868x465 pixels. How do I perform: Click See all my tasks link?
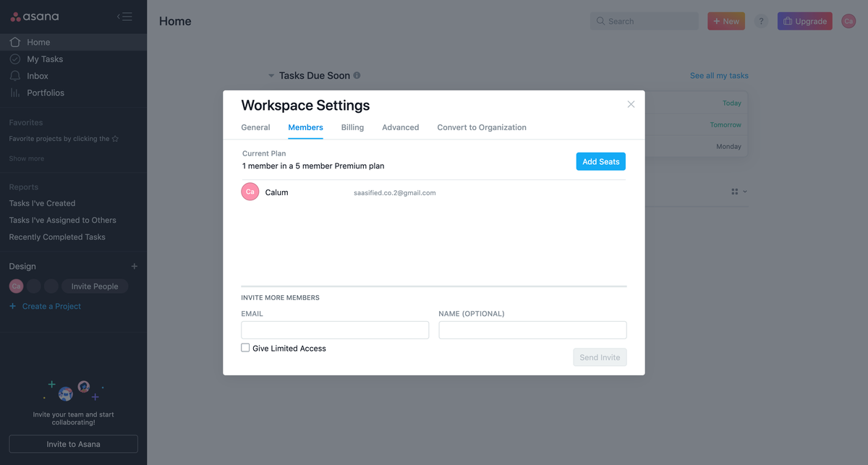[x=719, y=75]
